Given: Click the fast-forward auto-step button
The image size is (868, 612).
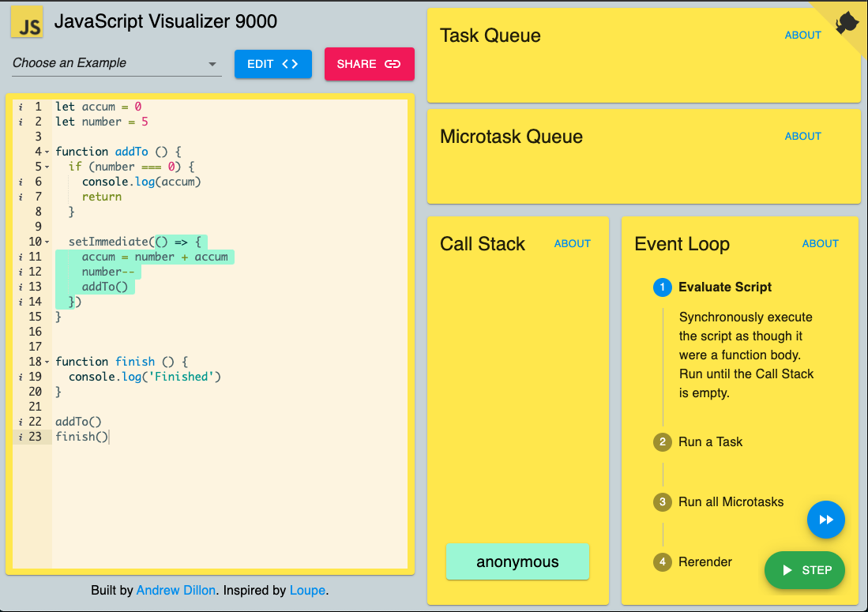Looking at the screenshot, I should (x=825, y=520).
